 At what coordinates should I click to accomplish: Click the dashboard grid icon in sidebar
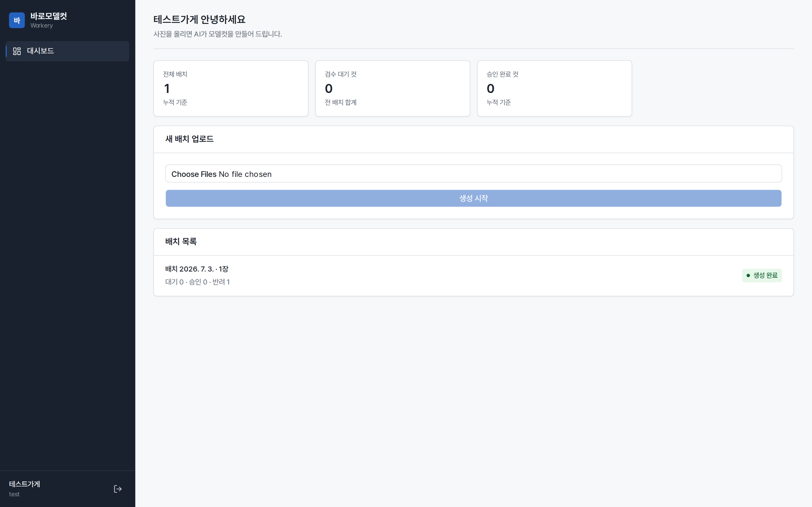point(17,51)
